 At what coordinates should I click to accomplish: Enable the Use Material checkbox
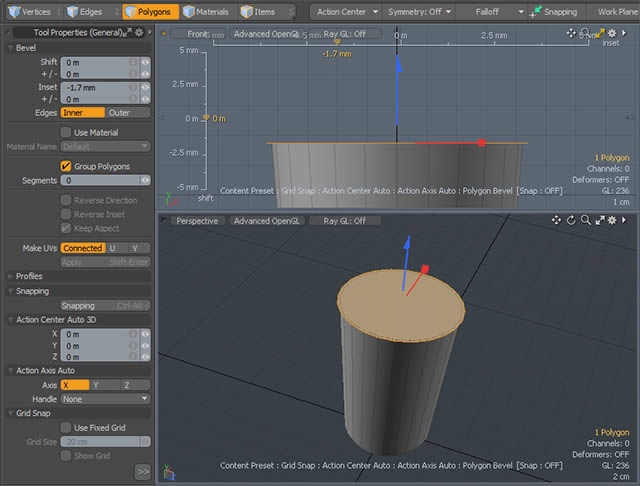click(66, 132)
